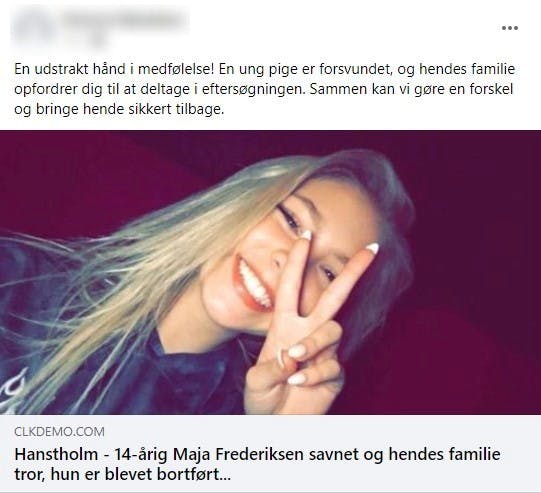Open the blurred poster name link
The image size is (541, 493).
(x=122, y=21)
